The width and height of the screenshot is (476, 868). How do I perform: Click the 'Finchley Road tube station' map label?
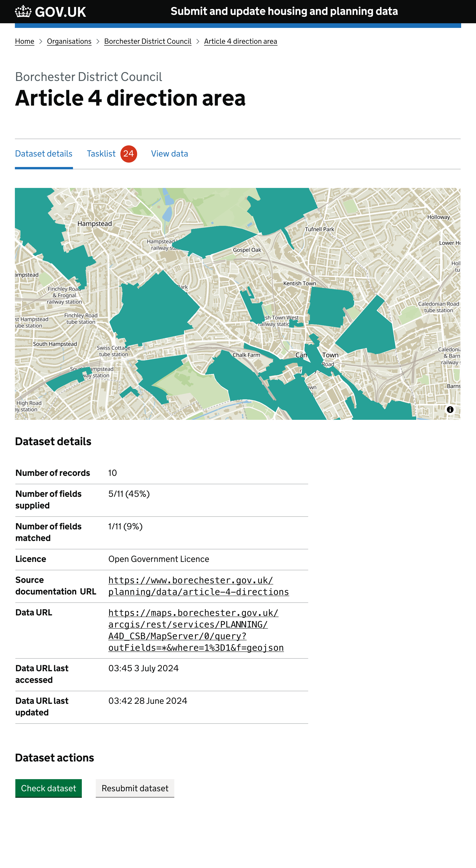click(x=81, y=319)
